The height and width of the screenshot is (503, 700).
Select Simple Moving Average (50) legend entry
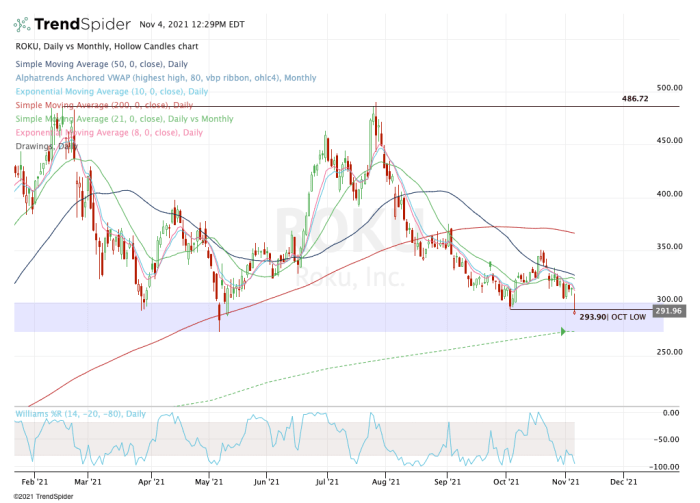pyautogui.click(x=101, y=64)
